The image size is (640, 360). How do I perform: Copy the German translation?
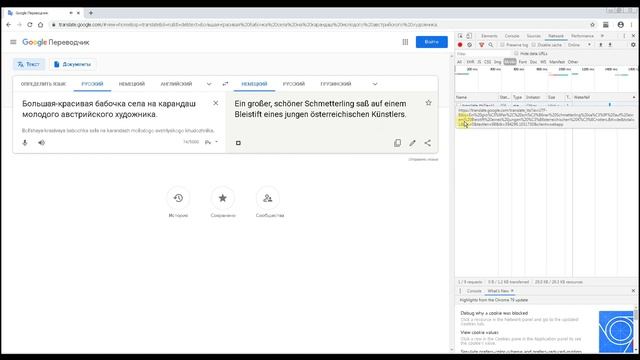(398, 143)
